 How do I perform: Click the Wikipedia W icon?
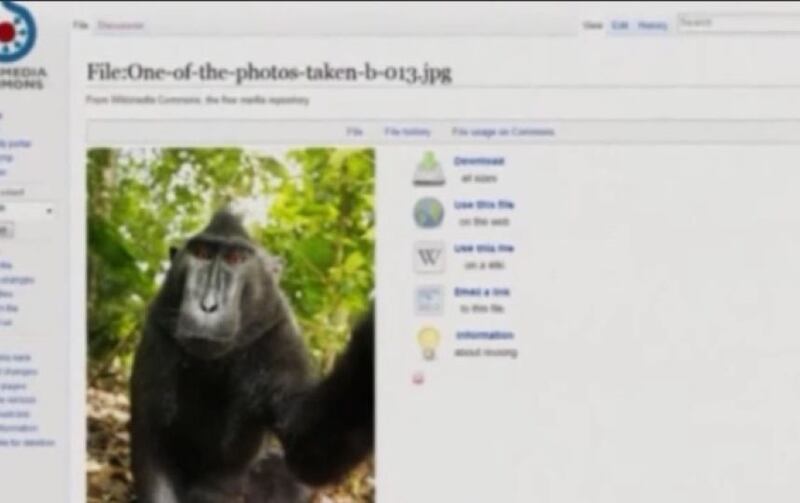point(429,257)
